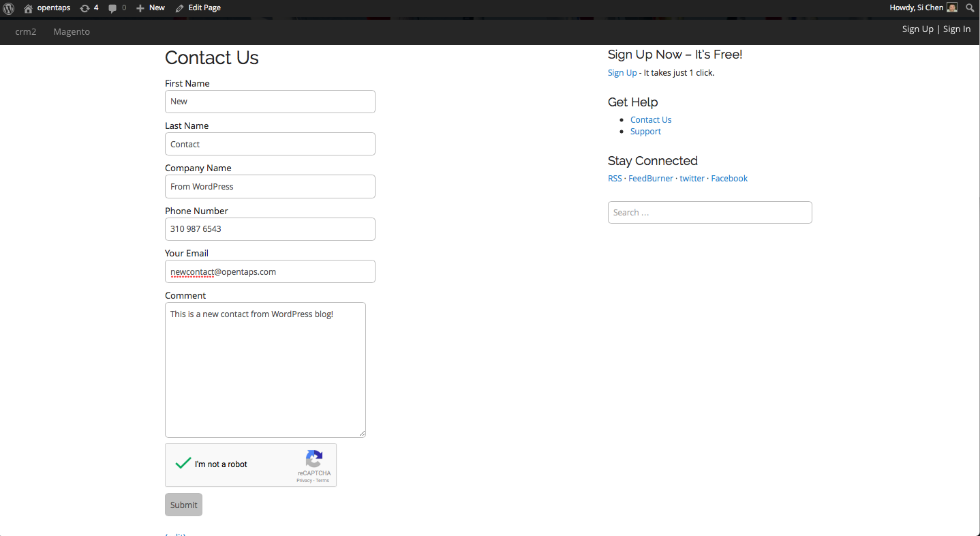Click the Si Chen user avatar

pyautogui.click(x=952, y=8)
